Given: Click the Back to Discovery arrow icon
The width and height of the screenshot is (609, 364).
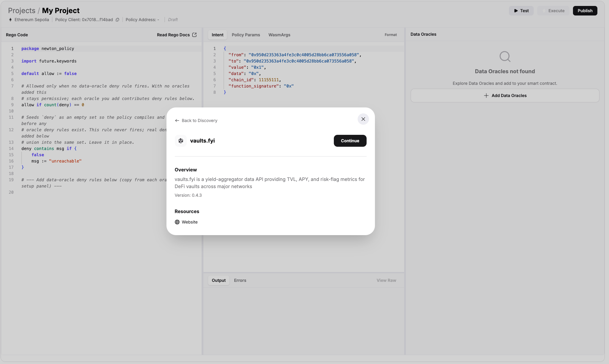Looking at the screenshot, I should coord(177,121).
